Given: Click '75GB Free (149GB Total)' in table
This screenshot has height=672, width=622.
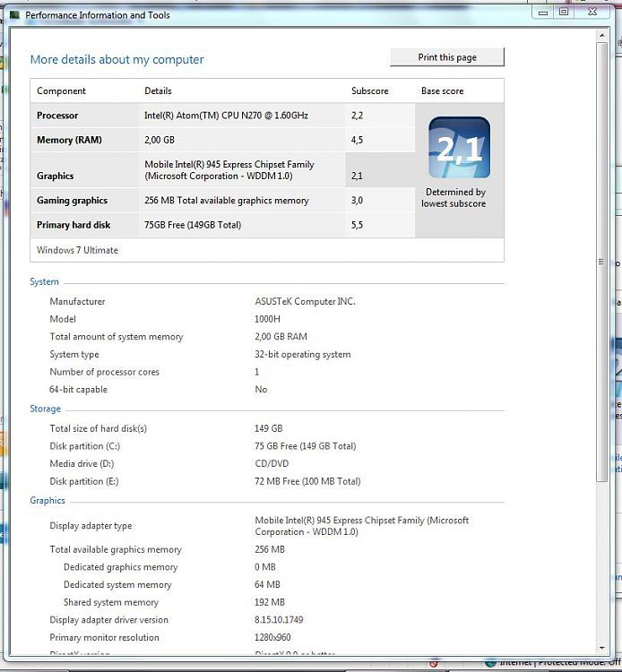Looking at the screenshot, I should coord(193,225).
